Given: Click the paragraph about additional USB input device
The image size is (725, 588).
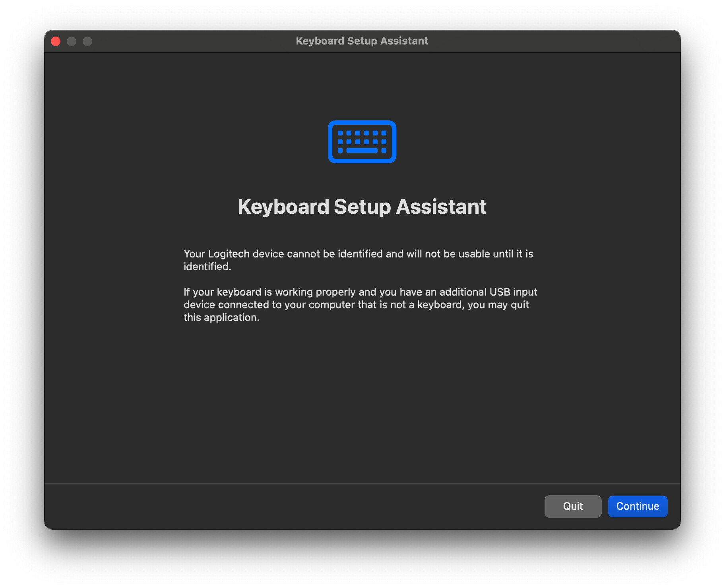Looking at the screenshot, I should (360, 304).
